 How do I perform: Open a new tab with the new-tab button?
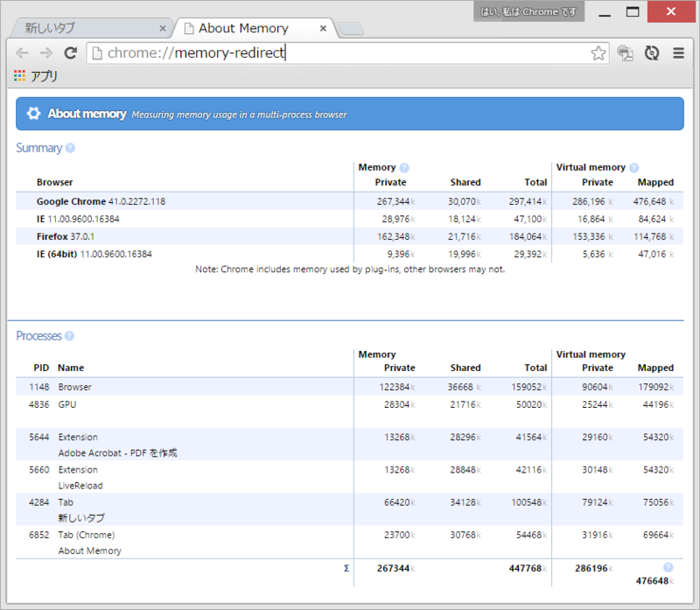351,29
